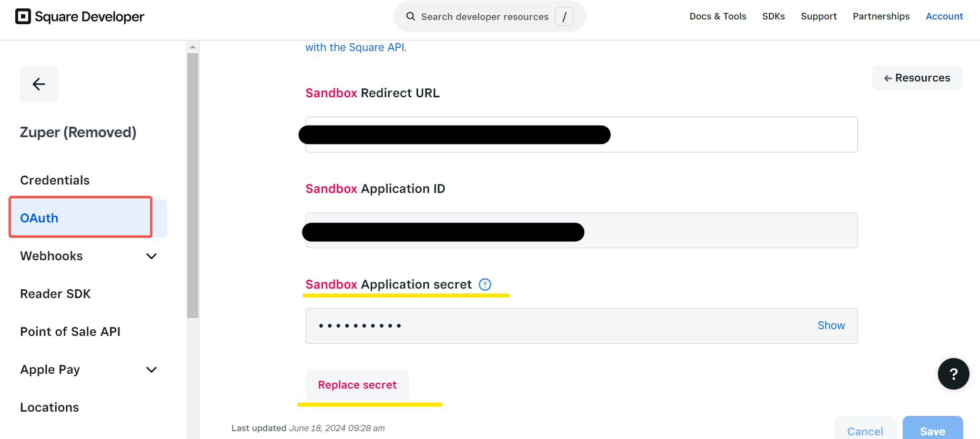Viewport: 980px width, 439px height.
Task: Select the OAuth sidebar item
Action: click(x=39, y=218)
